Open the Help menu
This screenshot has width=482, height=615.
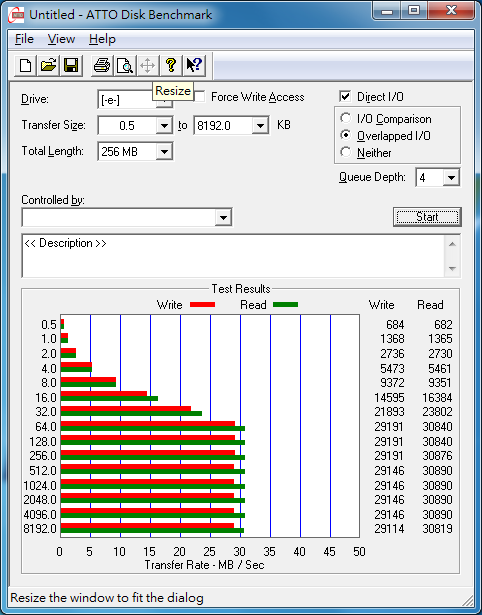click(102, 39)
